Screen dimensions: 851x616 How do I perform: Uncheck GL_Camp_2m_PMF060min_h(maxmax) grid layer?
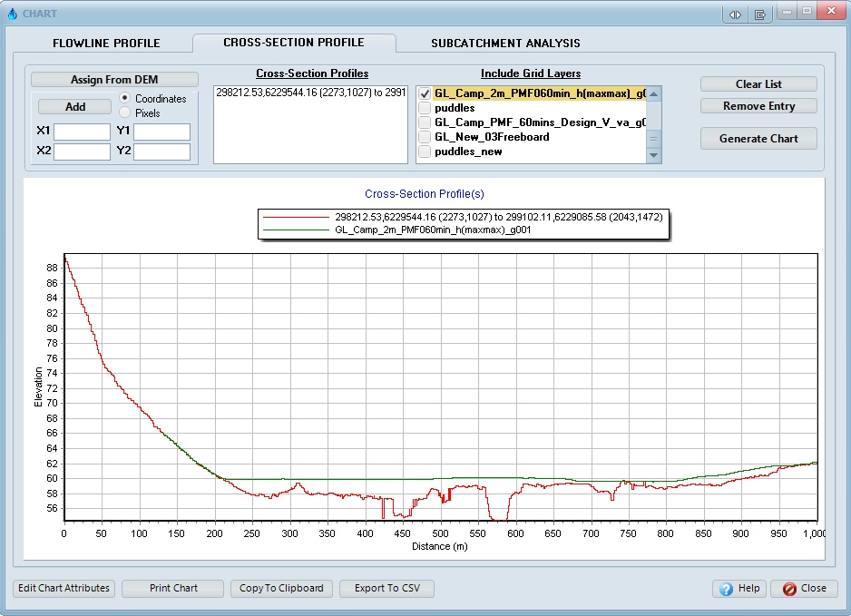[425, 93]
